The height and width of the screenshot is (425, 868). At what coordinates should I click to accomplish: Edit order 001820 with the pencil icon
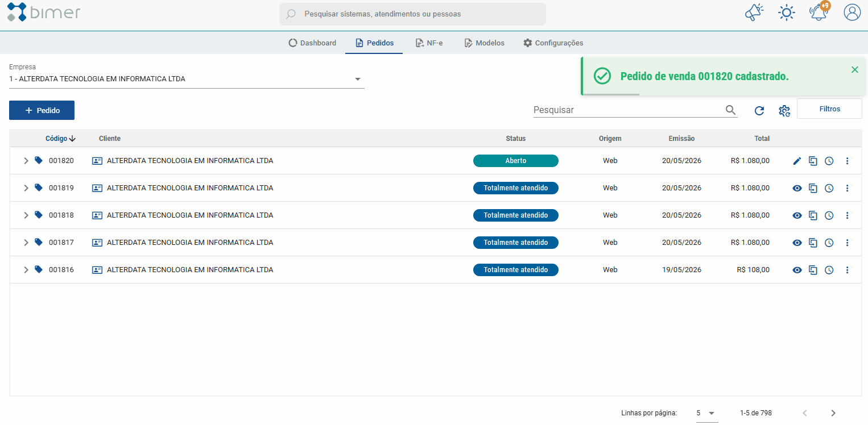tap(797, 161)
